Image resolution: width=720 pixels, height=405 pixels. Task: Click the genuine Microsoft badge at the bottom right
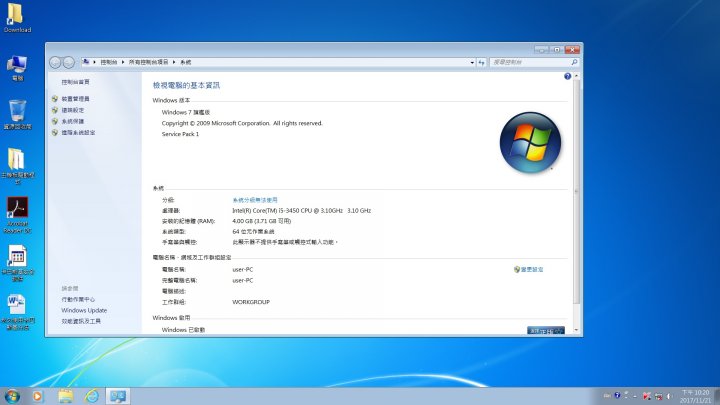(546, 330)
